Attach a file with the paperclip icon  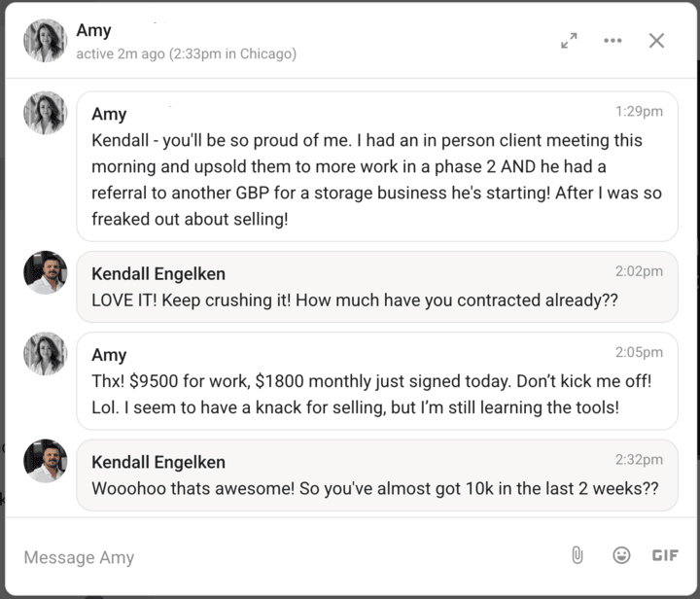click(577, 555)
